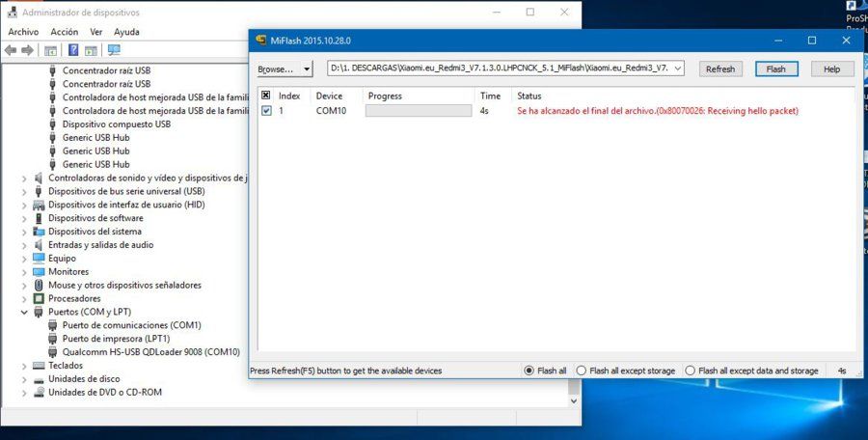The image size is (868, 440).
Task: Select Flash all except storage option
Action: tap(581, 371)
